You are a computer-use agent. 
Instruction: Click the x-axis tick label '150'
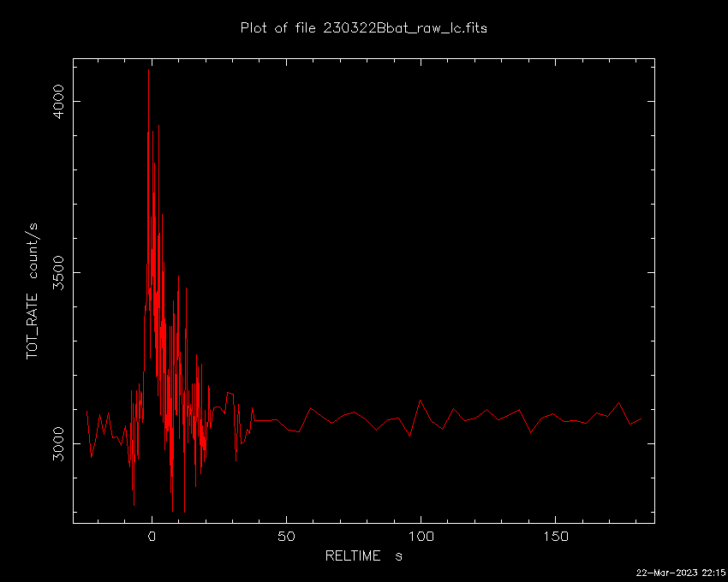click(x=555, y=537)
